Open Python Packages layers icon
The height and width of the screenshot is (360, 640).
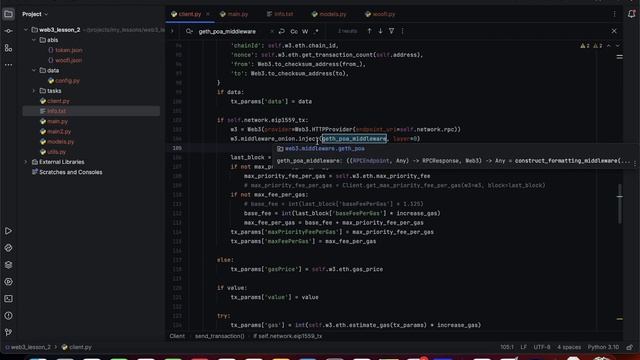click(8, 265)
